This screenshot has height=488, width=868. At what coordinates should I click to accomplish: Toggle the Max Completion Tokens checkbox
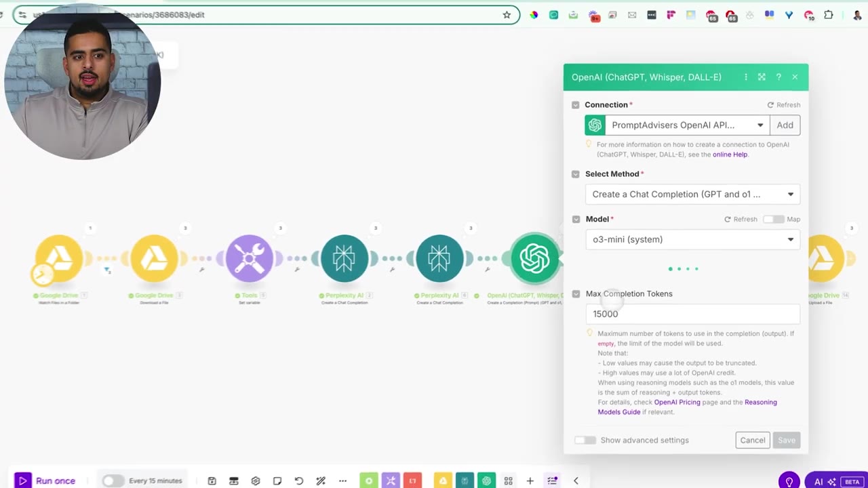576,293
